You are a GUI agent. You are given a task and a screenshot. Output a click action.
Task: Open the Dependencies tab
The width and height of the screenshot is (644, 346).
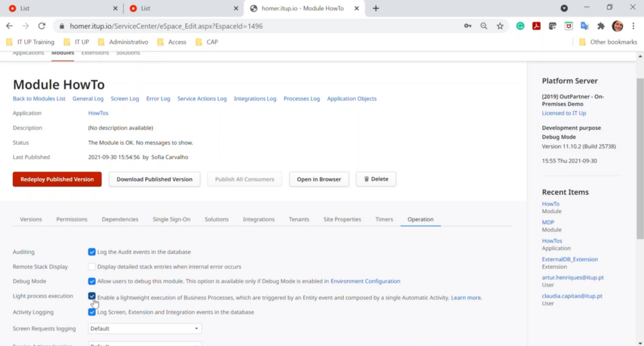click(120, 219)
